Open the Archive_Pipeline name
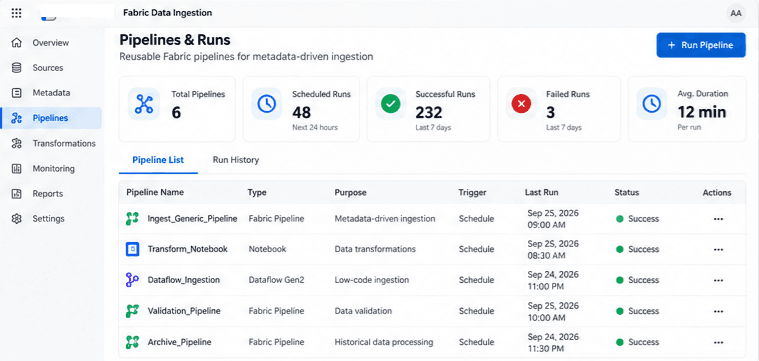This screenshot has height=361, width=759. 179,342
